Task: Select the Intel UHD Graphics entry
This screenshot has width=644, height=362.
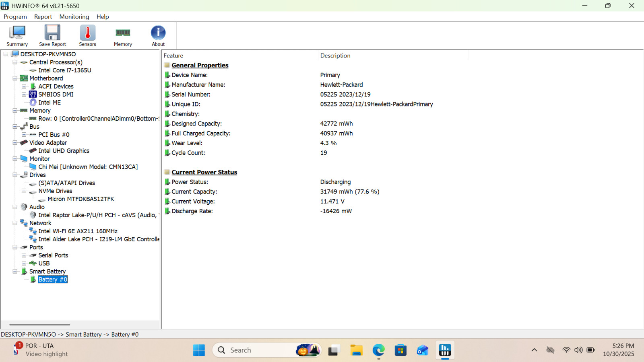Action: tap(64, 151)
